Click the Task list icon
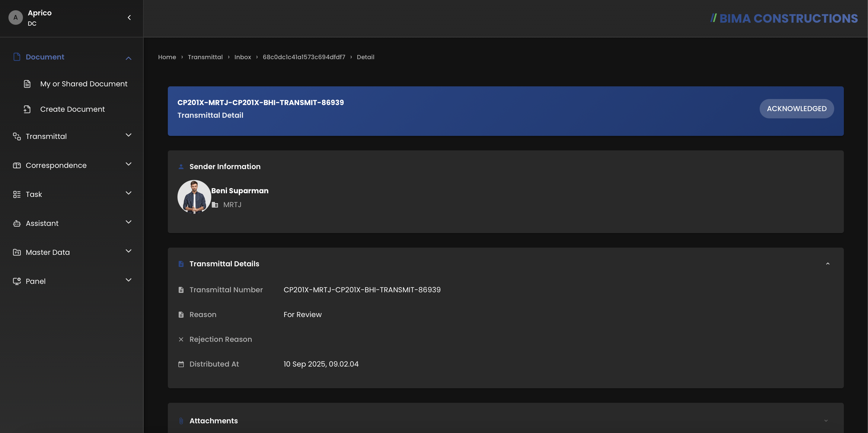 pos(17,194)
